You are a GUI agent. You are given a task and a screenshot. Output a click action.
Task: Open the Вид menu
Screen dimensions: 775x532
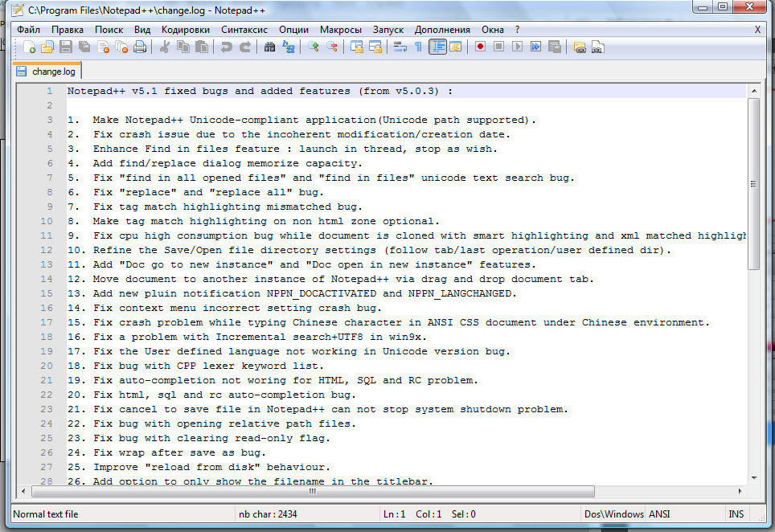pos(142,30)
